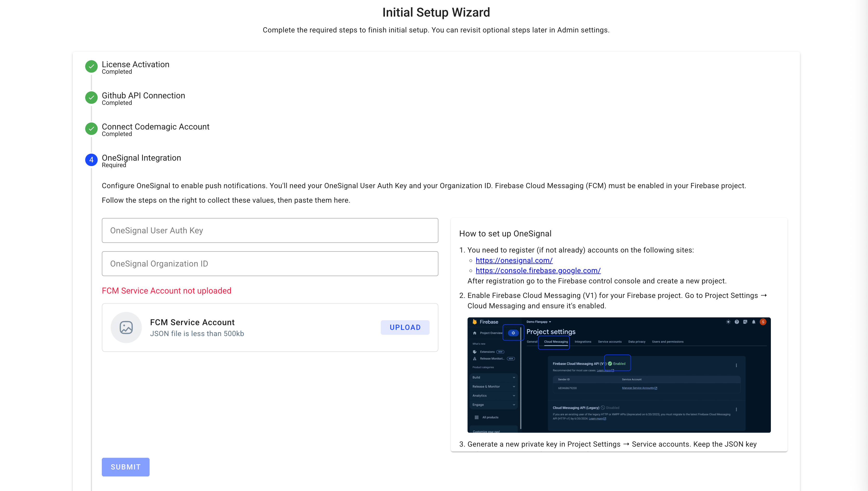Click the Github API Connection step title
The height and width of the screenshot is (491, 868).
point(143,96)
